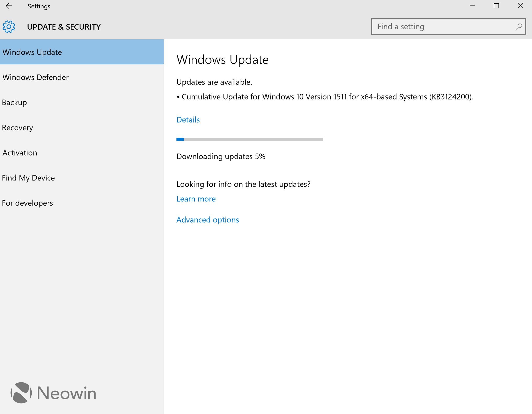Image resolution: width=532 pixels, height=414 pixels.
Task: Click the Settings gear icon
Action: coord(9,27)
